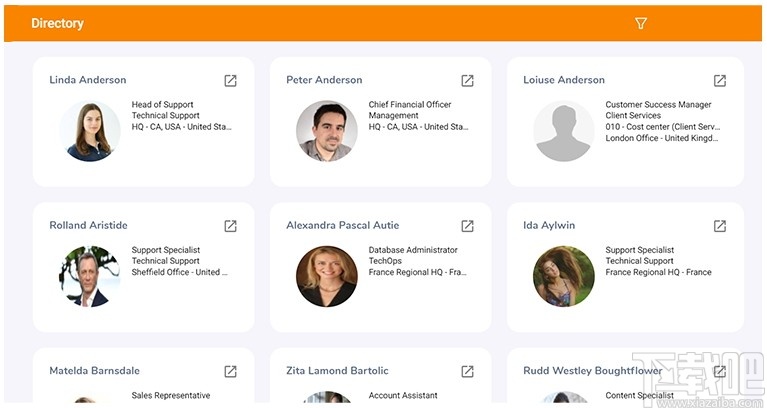Open Linda Anderson's profile via external link icon
The height and width of the screenshot is (408, 767).
pyautogui.click(x=230, y=80)
